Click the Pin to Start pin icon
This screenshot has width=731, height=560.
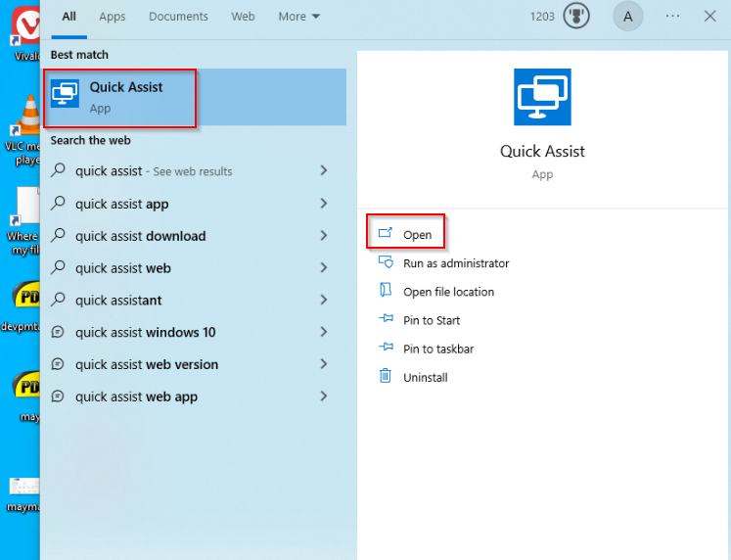click(386, 319)
